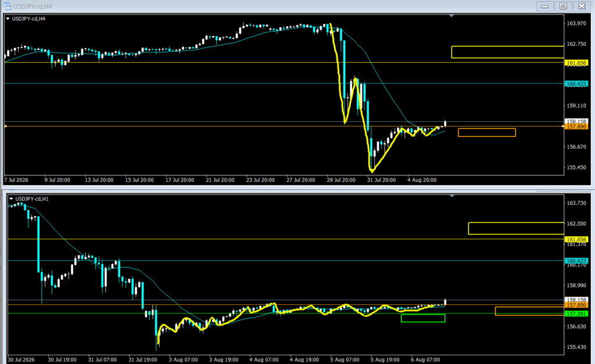
Task: Select the 161.656 yellow price label in H4
Action: coord(576,63)
